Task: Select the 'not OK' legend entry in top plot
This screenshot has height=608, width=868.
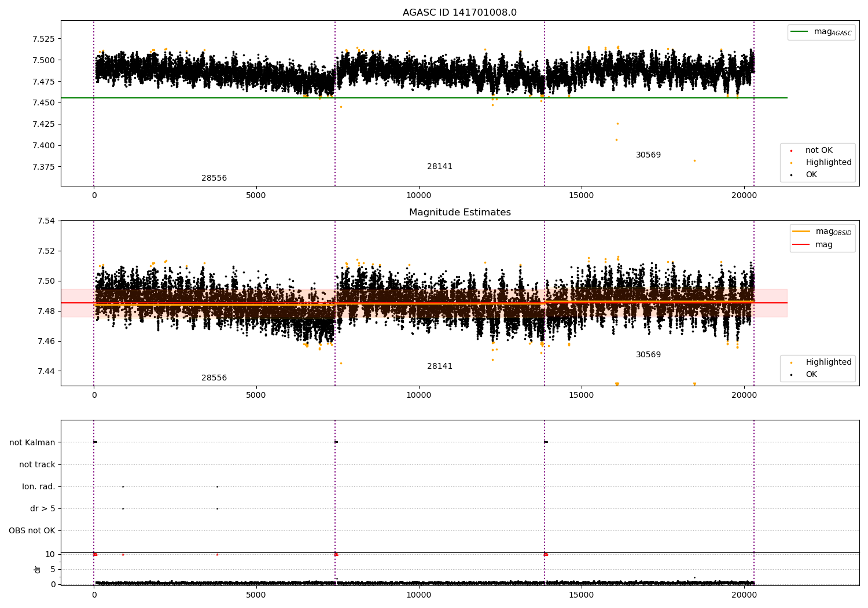Action: (x=819, y=151)
